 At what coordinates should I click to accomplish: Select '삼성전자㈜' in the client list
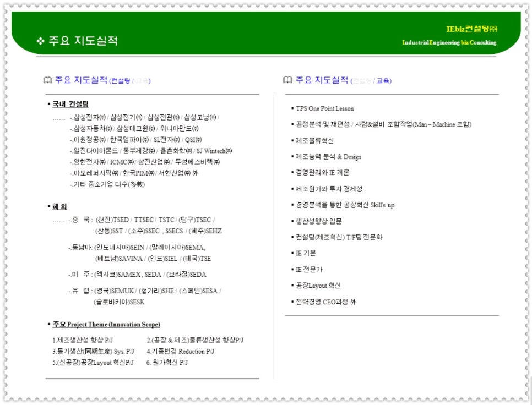coord(90,117)
